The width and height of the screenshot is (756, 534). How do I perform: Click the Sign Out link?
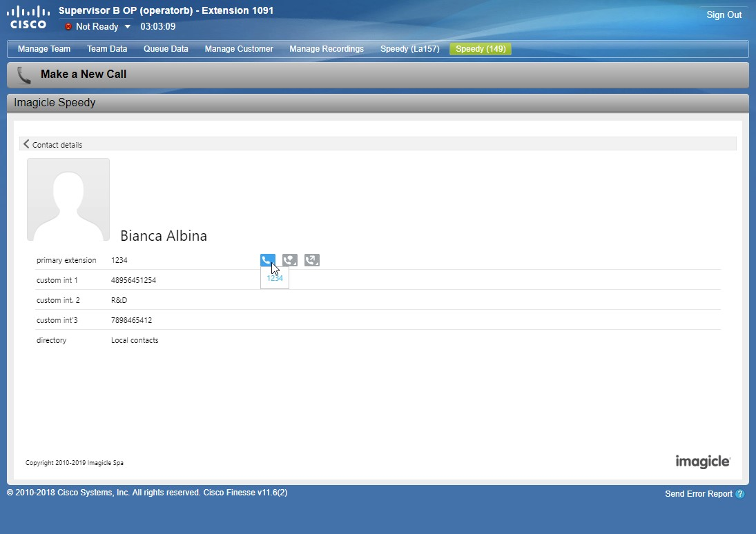coord(724,14)
